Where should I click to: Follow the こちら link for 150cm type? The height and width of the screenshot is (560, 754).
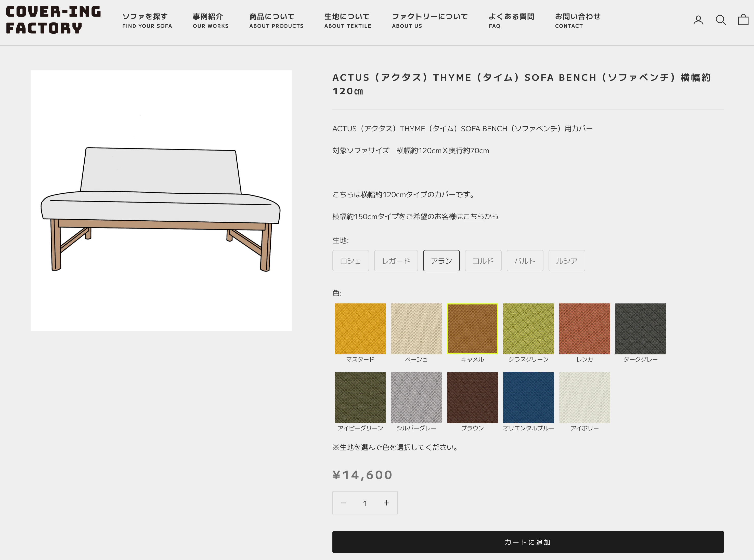[474, 216]
